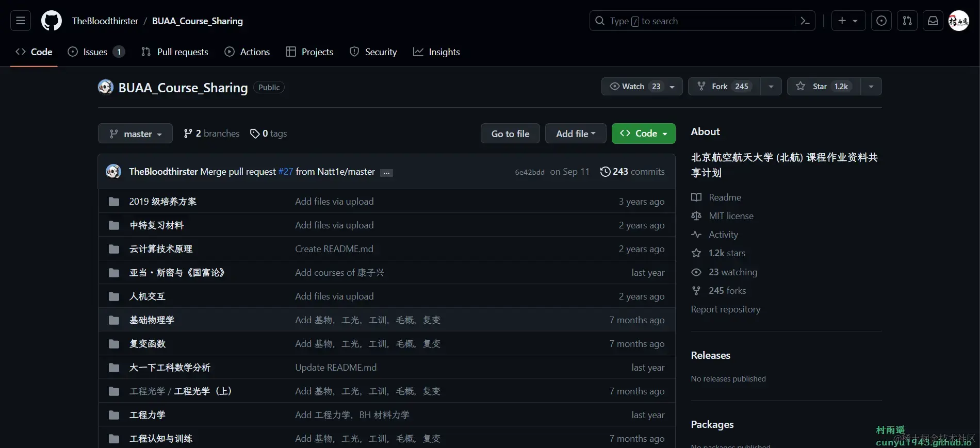
Task: Open the command palette icon in search bar
Action: 805,21
